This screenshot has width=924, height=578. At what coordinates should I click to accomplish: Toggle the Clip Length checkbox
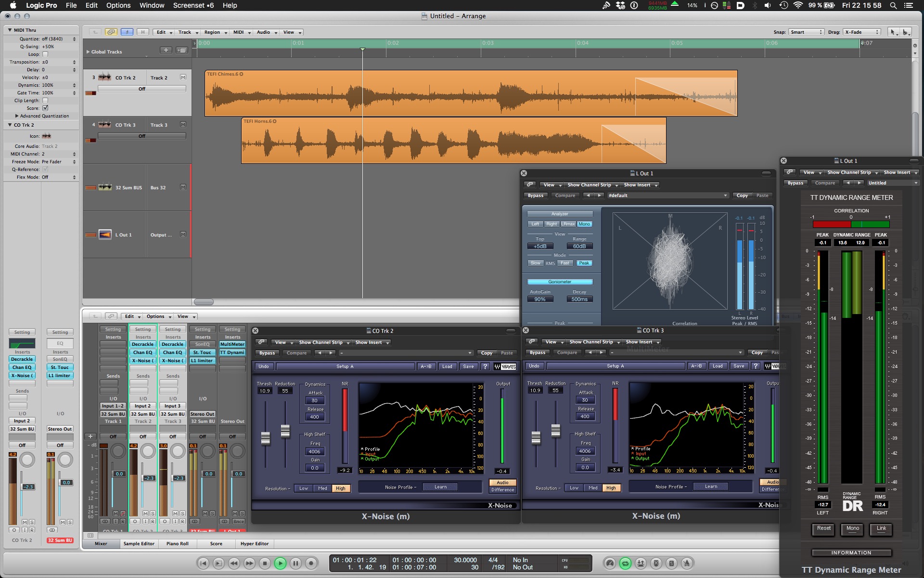[45, 101]
